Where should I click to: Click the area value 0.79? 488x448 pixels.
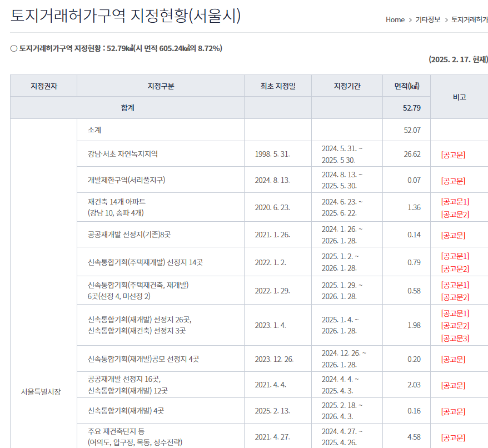[414, 262]
